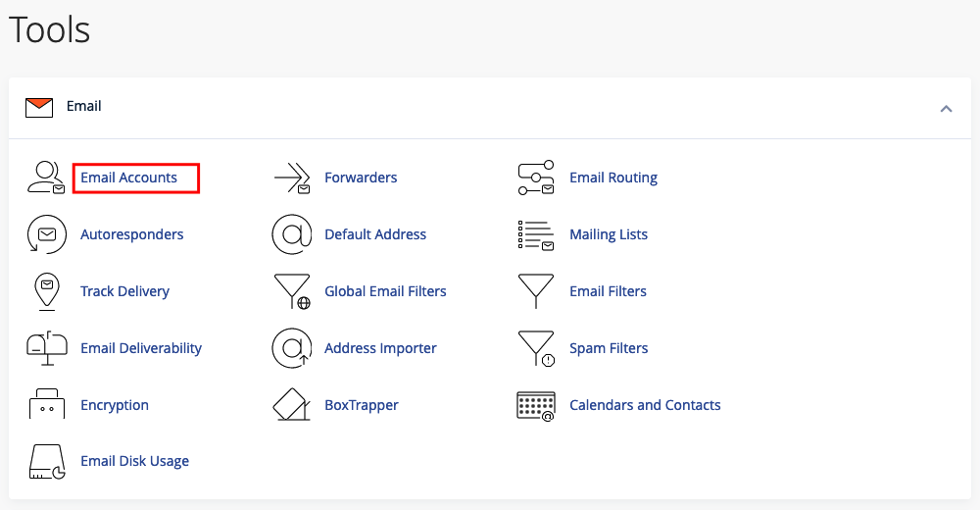Click the Email section header title
Image resolution: width=980 pixels, height=510 pixels.
[x=83, y=106]
